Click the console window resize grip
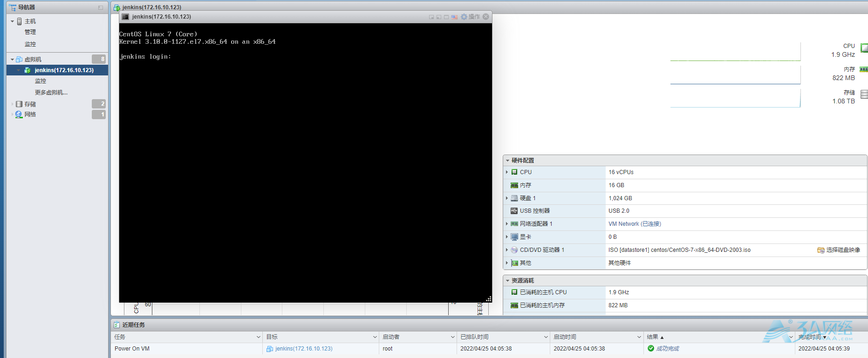The image size is (868, 358). (x=488, y=299)
